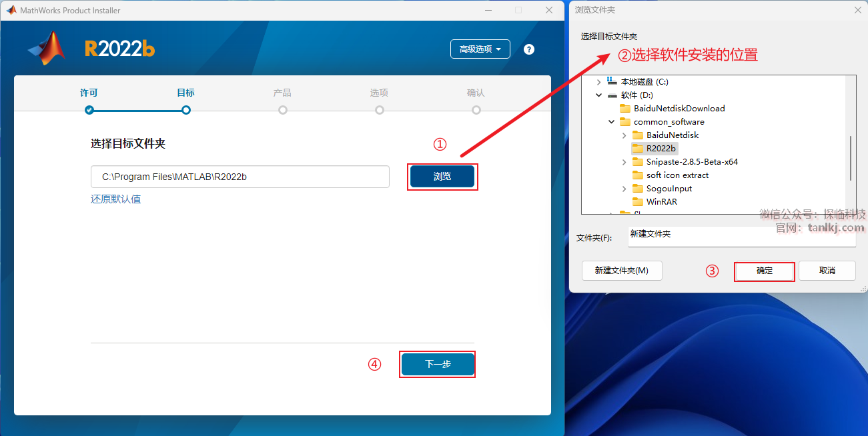Go to the 许可 step
The image size is (868, 436).
[89, 109]
